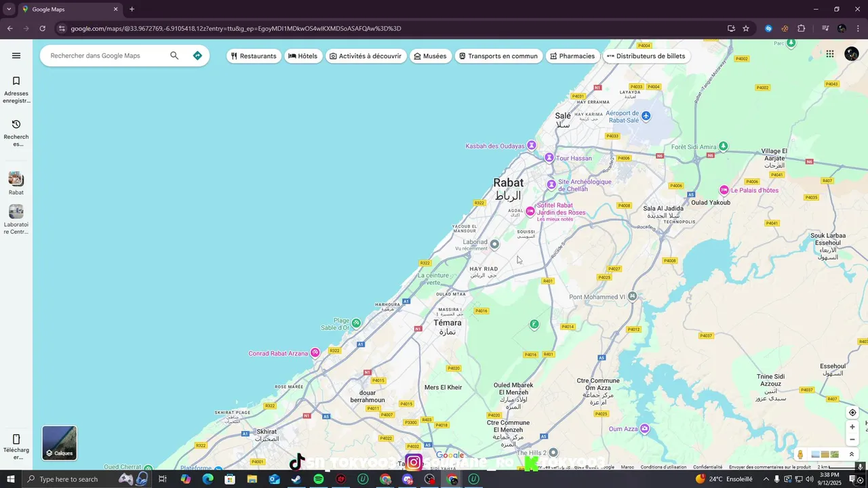Click the Oum Azza marker

click(x=645, y=428)
